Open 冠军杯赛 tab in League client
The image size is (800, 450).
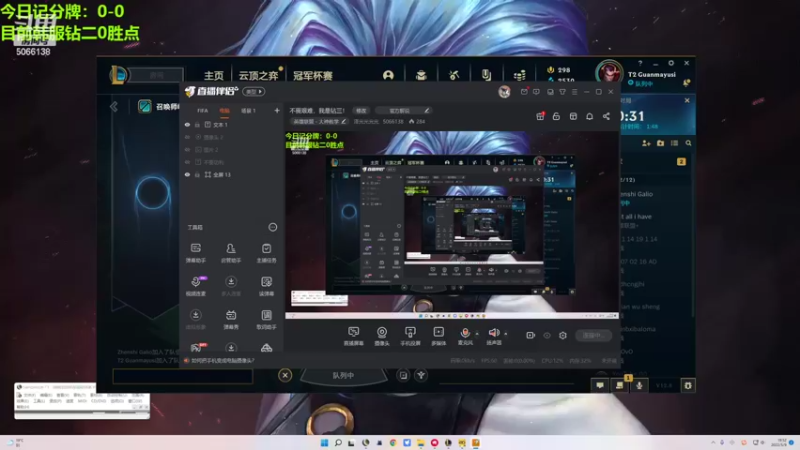point(313,76)
